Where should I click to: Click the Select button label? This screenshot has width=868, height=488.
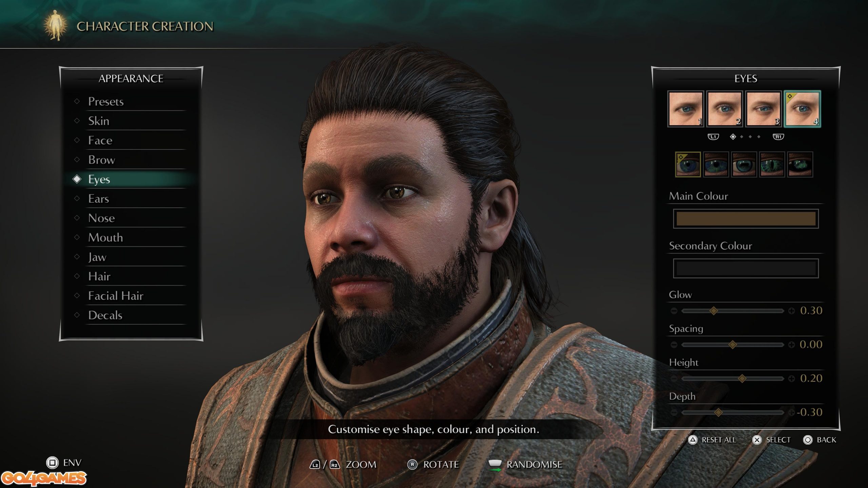pyautogui.click(x=778, y=440)
